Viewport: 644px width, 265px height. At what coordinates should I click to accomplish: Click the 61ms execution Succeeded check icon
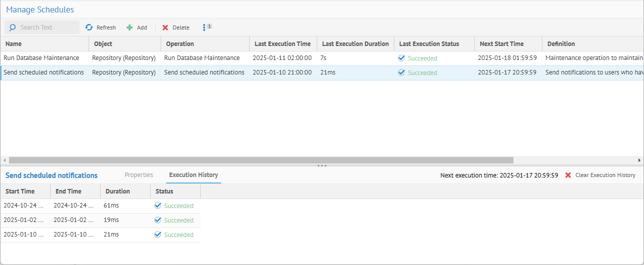tap(158, 205)
